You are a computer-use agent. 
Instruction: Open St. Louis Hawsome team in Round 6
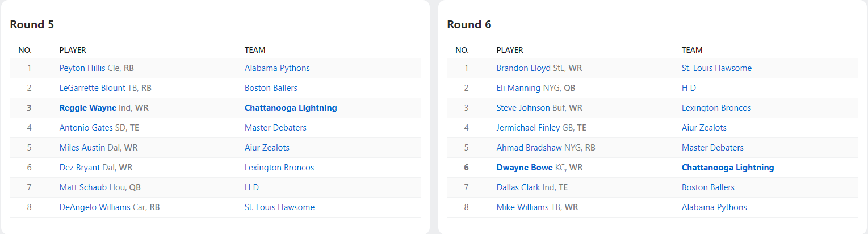(x=716, y=68)
